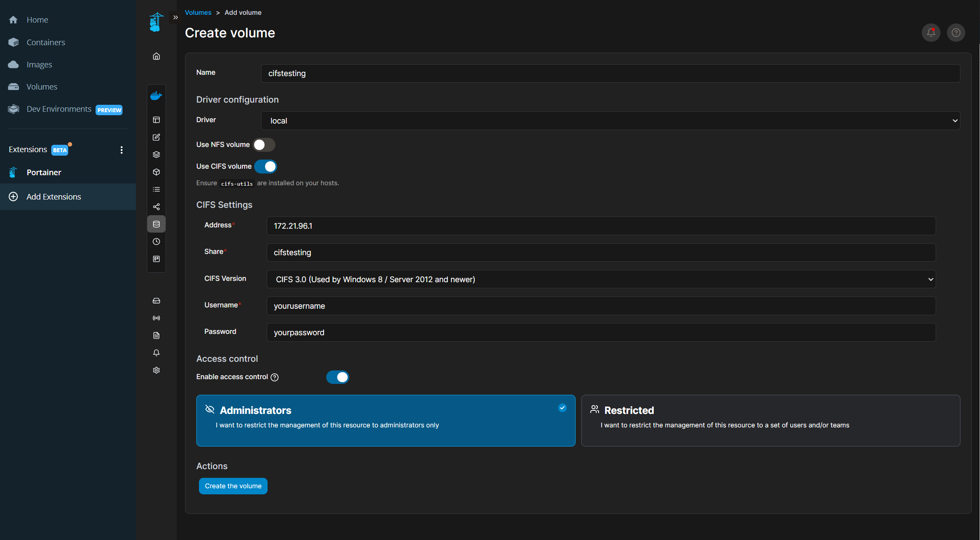Select the Restricted access option card

(771, 420)
